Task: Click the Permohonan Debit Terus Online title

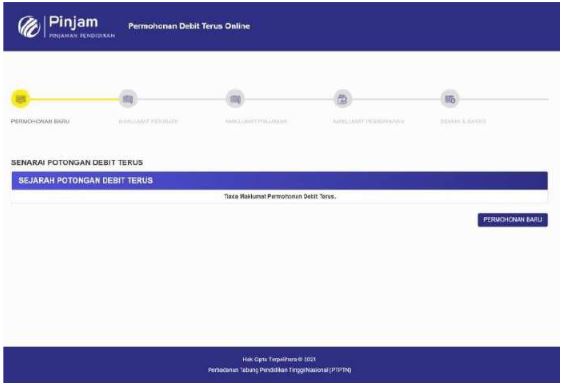Action: coord(189,26)
